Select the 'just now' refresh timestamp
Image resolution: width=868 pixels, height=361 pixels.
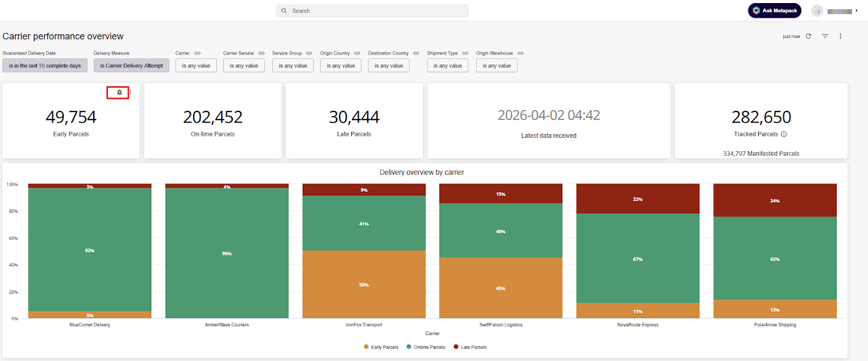(791, 36)
